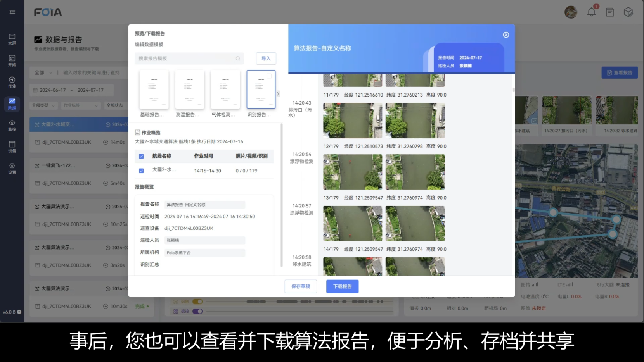Open the 作业标签 dropdown

pyautogui.click(x=81, y=105)
